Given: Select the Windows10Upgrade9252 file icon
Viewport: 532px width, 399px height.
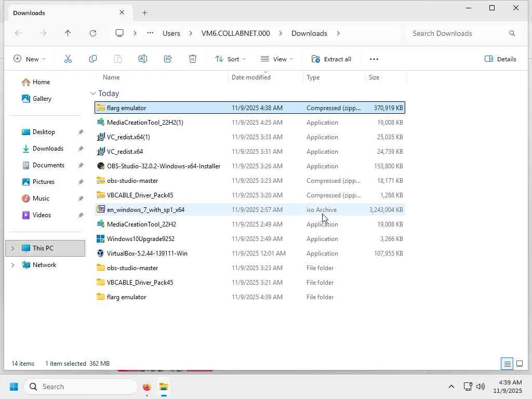Looking at the screenshot, I should tap(100, 238).
